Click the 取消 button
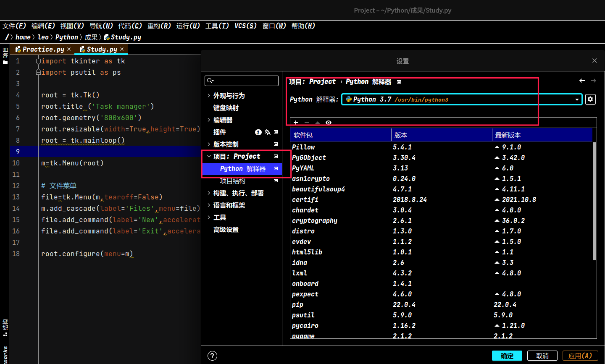This screenshot has height=364, width=605. click(x=542, y=356)
